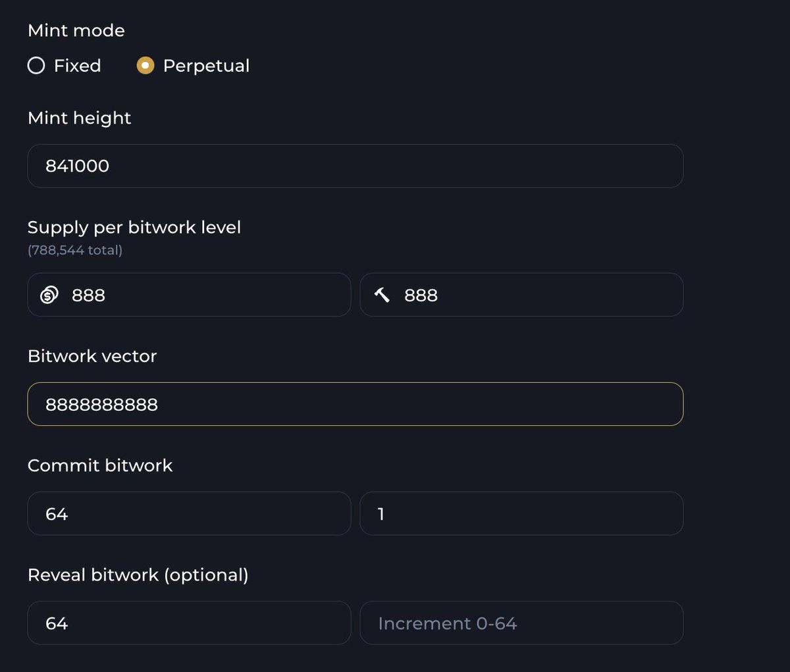Click the coins icon in the supply field

coord(49,295)
